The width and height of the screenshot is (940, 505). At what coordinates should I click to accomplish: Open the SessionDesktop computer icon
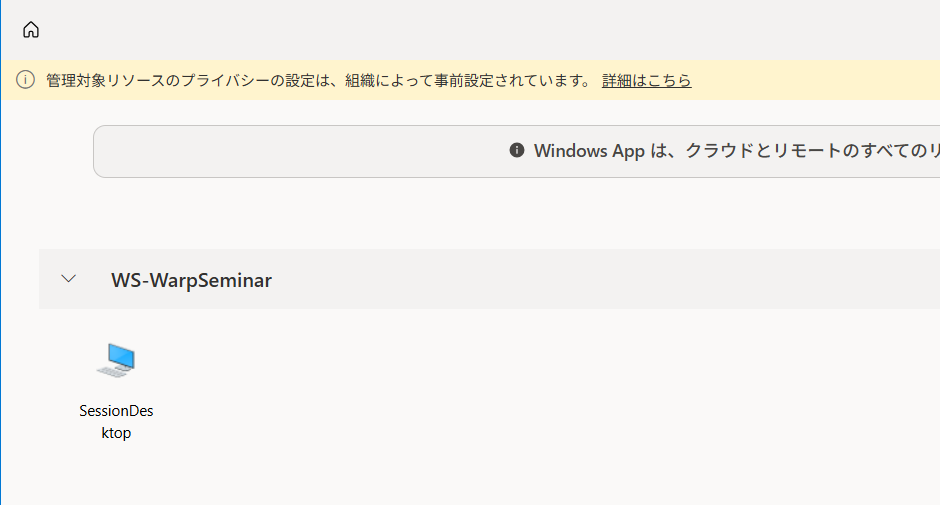pyautogui.click(x=116, y=360)
